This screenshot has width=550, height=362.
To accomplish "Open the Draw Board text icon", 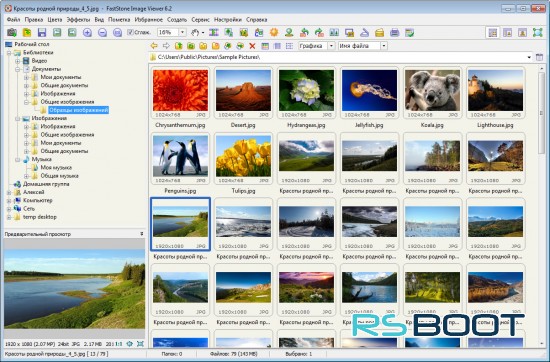I will (x=259, y=33).
